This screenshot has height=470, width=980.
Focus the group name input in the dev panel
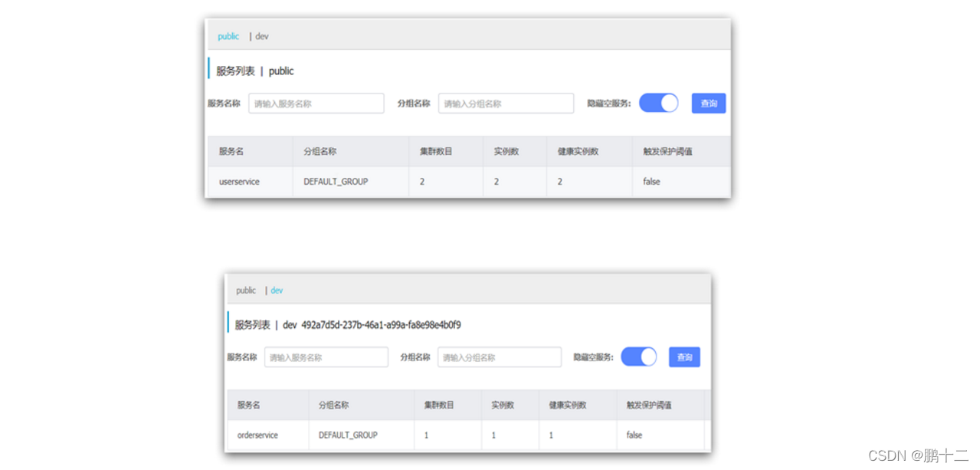click(x=500, y=357)
